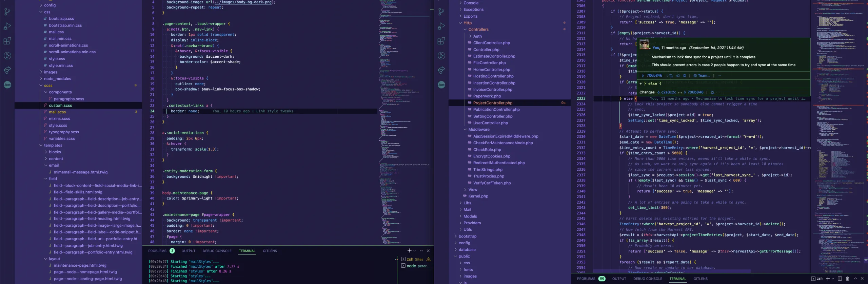Open Extensions view in left window
The image size is (868, 284).
coord(7,41)
